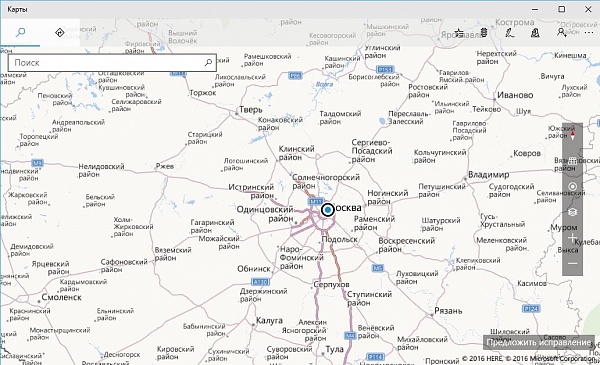Open the map views layers flyout
600x365 pixels.
tap(572, 212)
